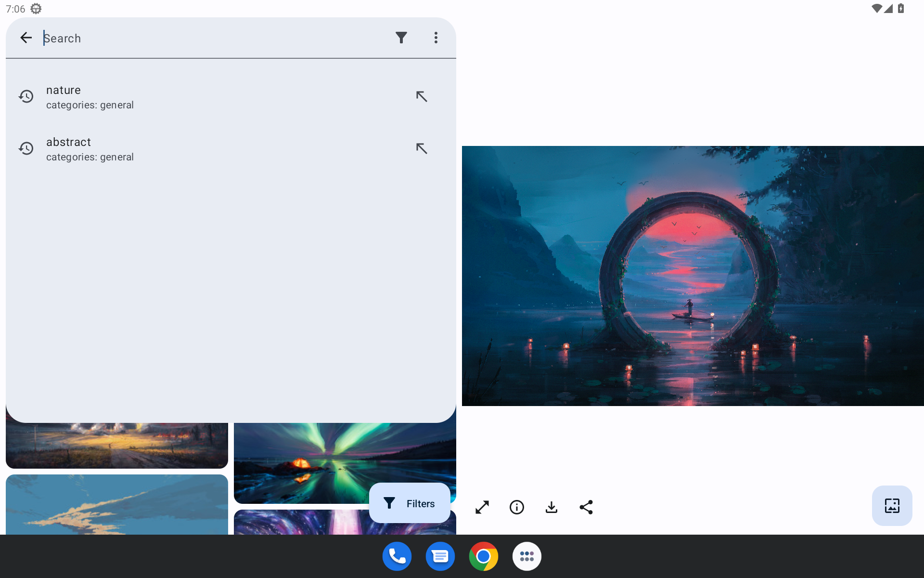Tap the set-as-wallpaper button
This screenshot has width=924, height=578.
pyautogui.click(x=892, y=506)
